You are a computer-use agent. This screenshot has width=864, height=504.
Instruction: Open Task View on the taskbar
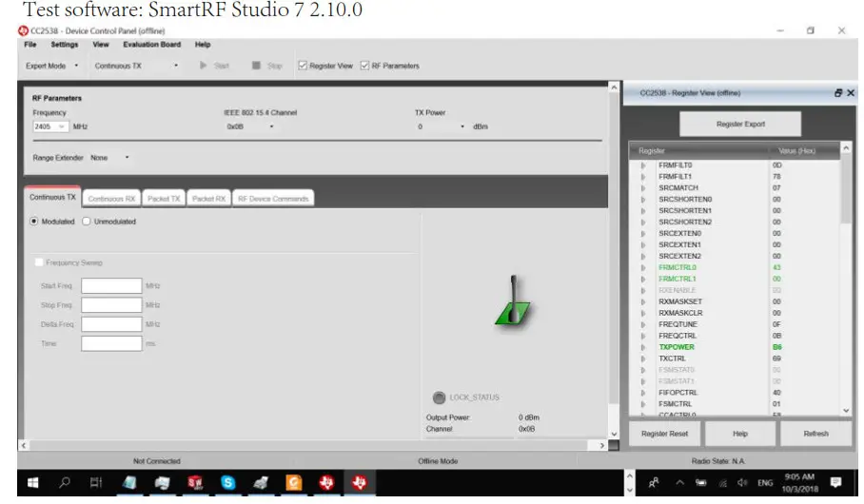(x=96, y=483)
